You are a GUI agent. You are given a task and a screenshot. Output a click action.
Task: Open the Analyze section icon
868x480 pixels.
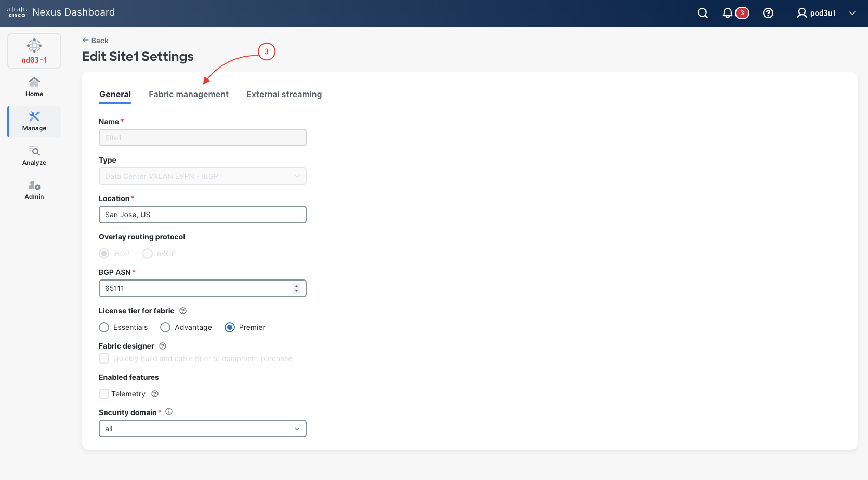tap(34, 151)
